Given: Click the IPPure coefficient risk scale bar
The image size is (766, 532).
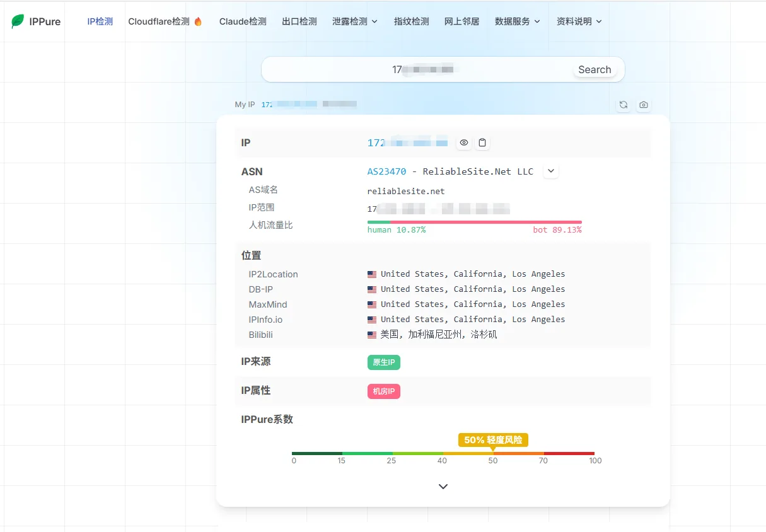Looking at the screenshot, I should pos(443,453).
